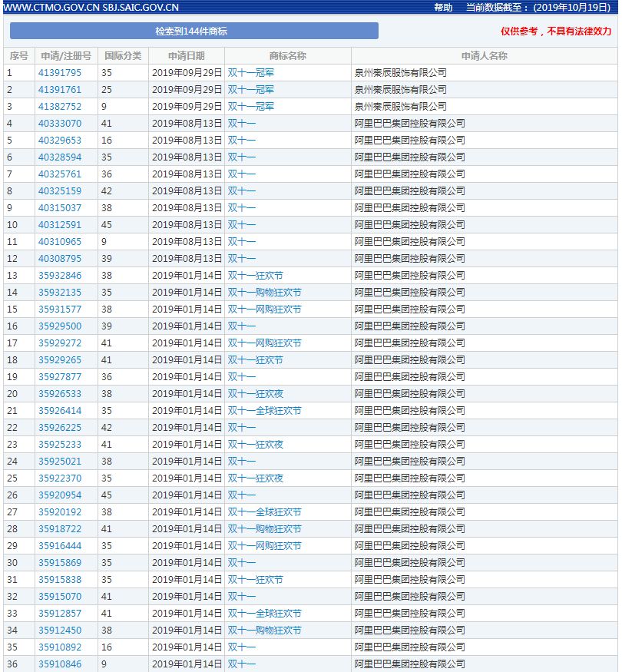622x672 pixels.
Task: Open registration number 35926414
Action: click(60, 411)
